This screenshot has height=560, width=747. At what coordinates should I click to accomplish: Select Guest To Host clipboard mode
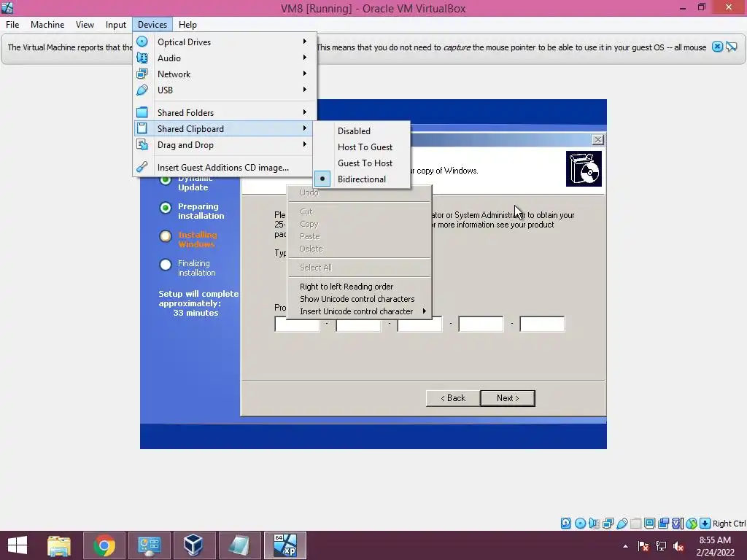(362, 163)
